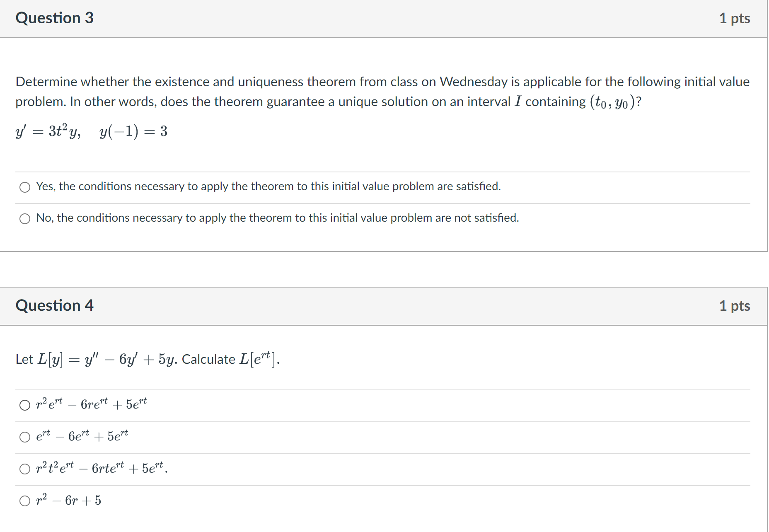Screen dimensions: 769x532
Task: Select the "No, the conditions necessary" radio button
Action: click(25, 218)
